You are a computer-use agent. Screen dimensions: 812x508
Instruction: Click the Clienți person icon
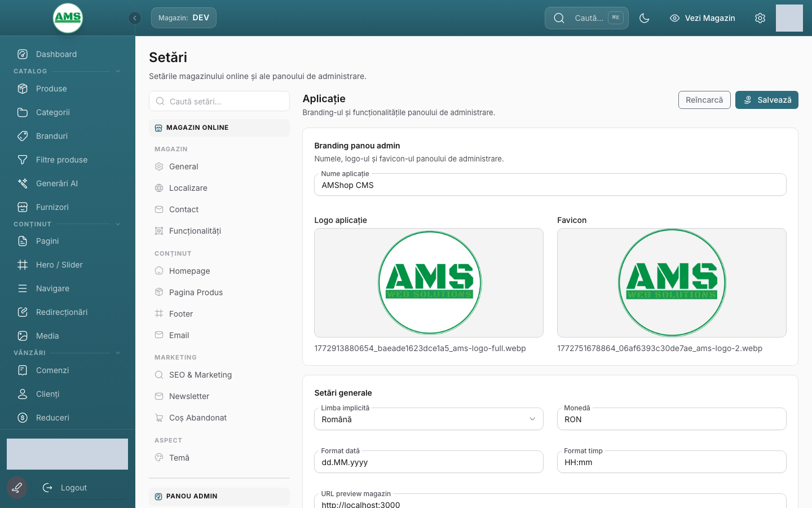tap(23, 394)
